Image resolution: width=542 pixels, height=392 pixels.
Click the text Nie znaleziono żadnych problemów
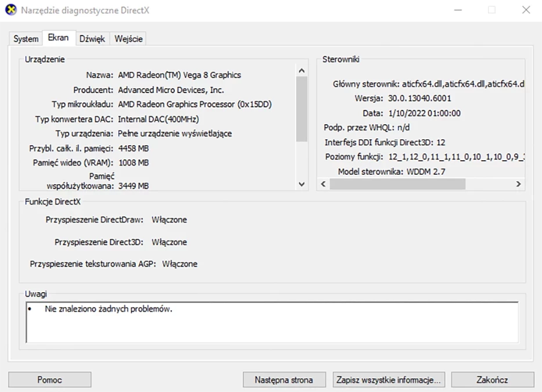click(x=109, y=309)
